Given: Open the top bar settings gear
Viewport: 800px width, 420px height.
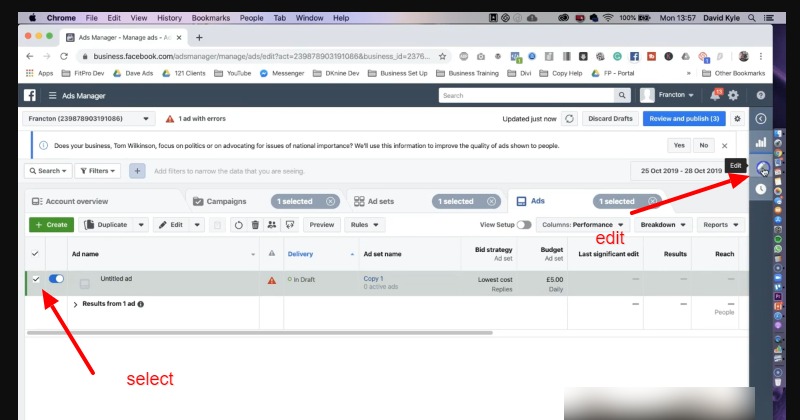Looking at the screenshot, I should (x=733, y=95).
